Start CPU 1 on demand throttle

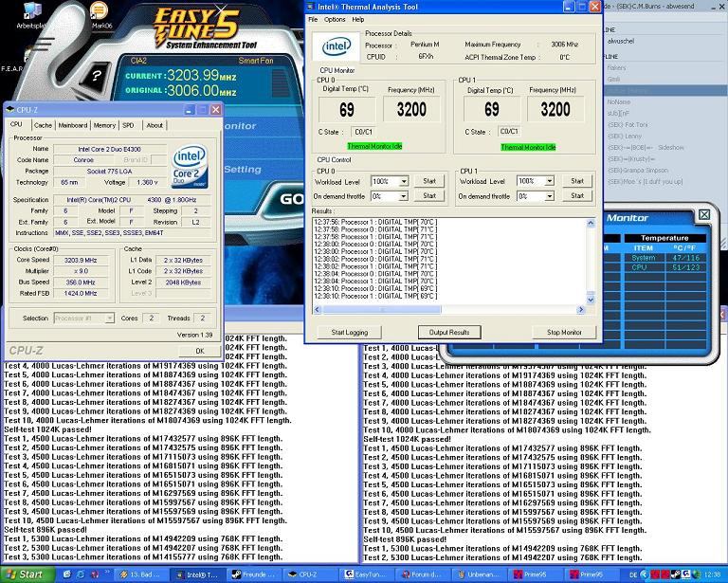(x=577, y=196)
